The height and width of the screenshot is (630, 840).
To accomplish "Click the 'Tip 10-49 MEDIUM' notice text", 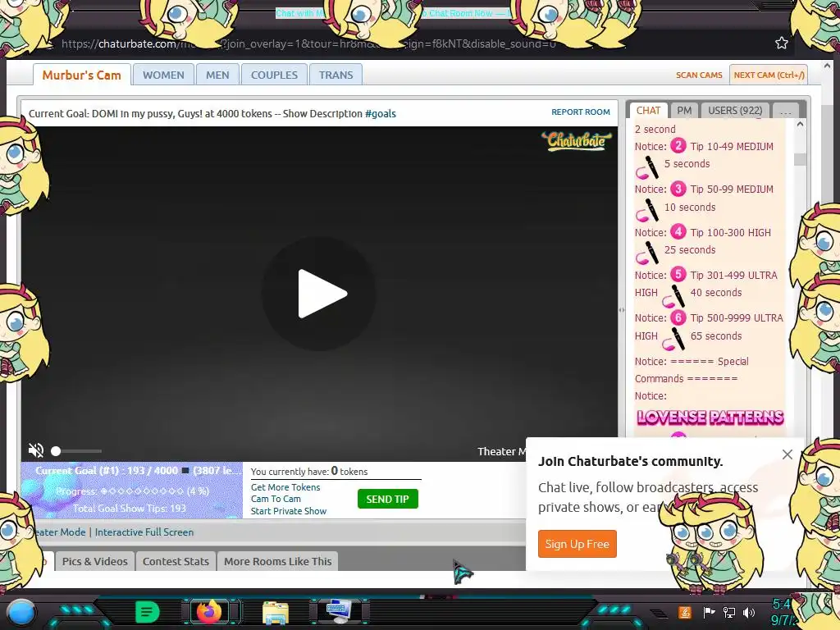I will [731, 146].
